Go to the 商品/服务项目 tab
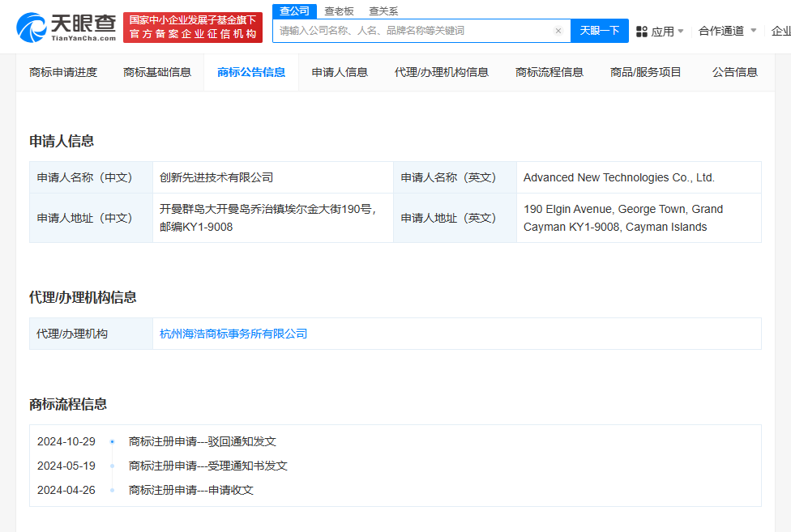 (x=645, y=72)
